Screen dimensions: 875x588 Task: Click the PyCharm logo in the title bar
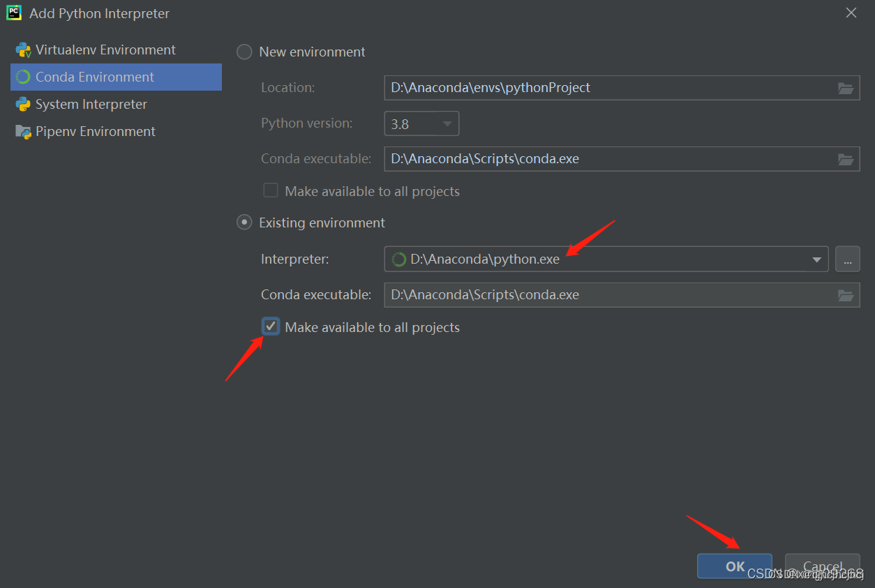tap(13, 13)
